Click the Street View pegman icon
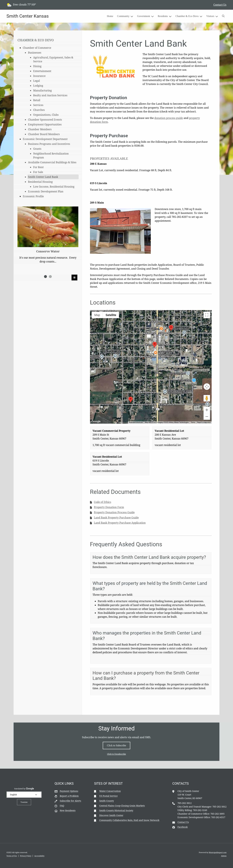 point(207,398)
